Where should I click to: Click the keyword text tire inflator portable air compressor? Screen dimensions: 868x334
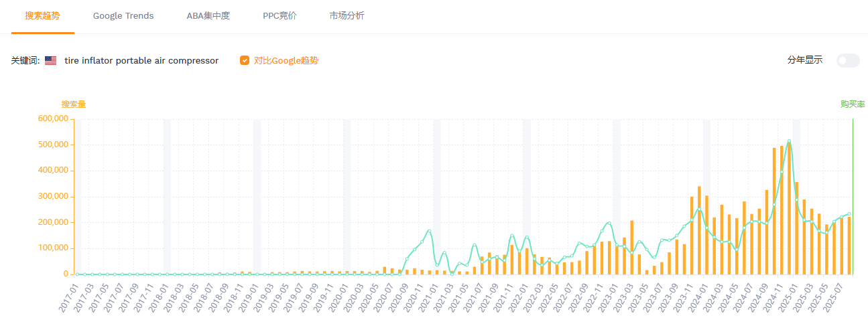pyautogui.click(x=141, y=60)
